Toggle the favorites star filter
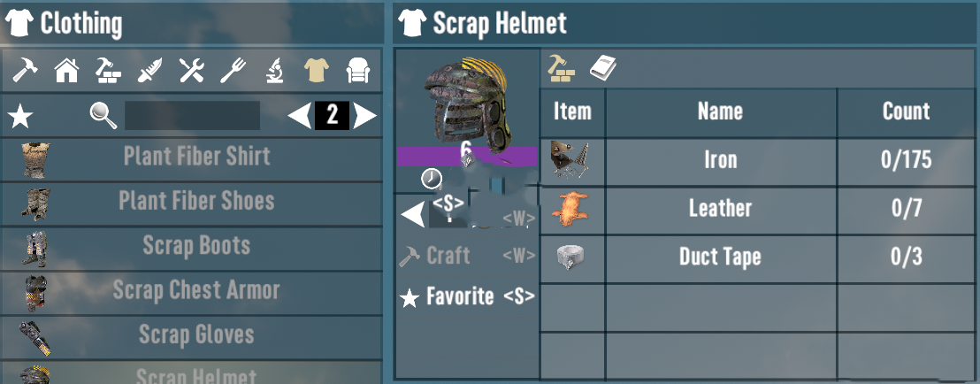 click(20, 116)
